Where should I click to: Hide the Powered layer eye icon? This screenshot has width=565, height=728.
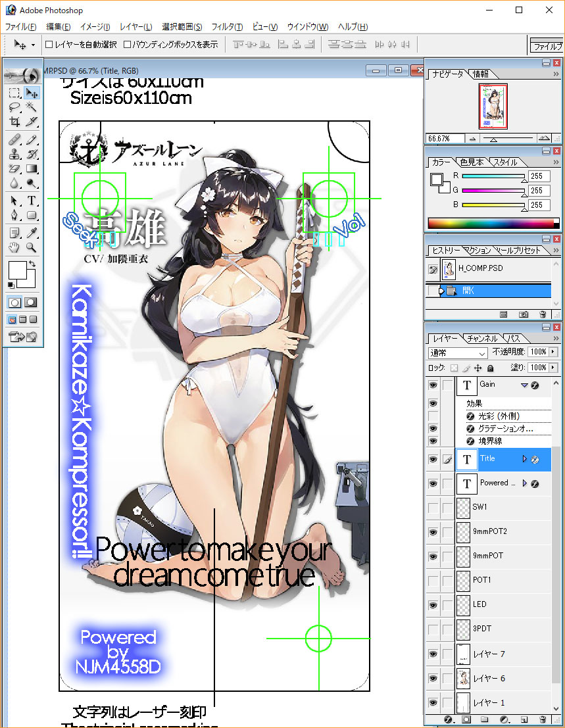[433, 484]
